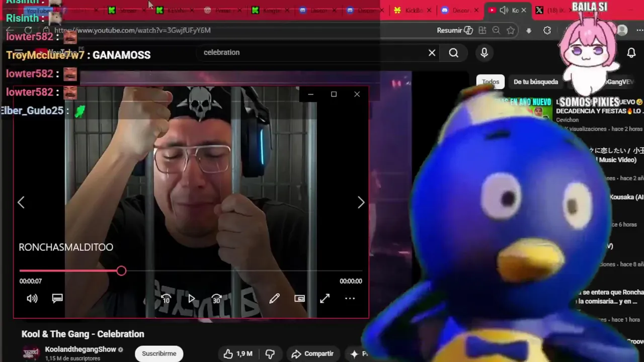Screen dimensions: 644x362
Task: Share the video with Compartir
Action: pos(312,353)
